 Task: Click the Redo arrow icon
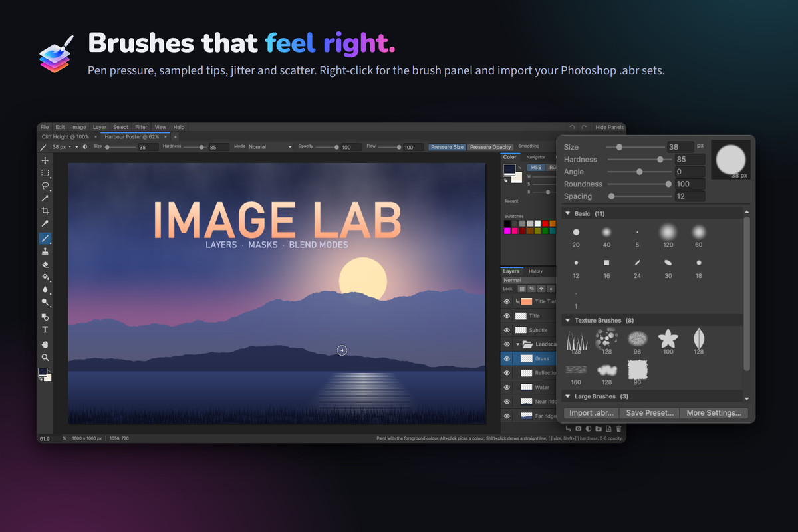[x=584, y=127]
